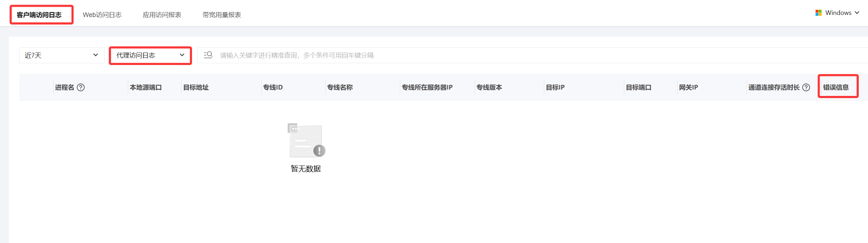
Task: Switch to the 客户端访问日志 tab
Action: click(x=39, y=15)
